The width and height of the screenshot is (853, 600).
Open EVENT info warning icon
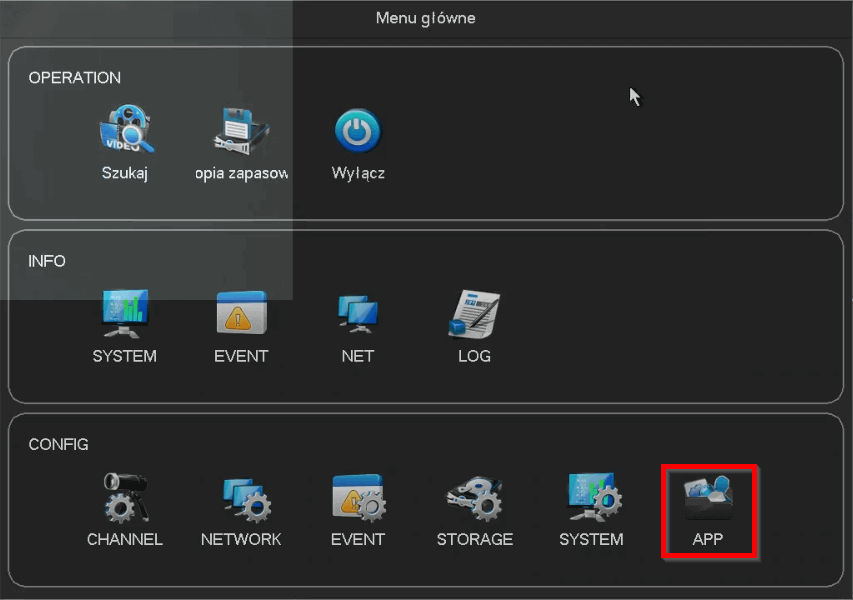pyautogui.click(x=241, y=314)
